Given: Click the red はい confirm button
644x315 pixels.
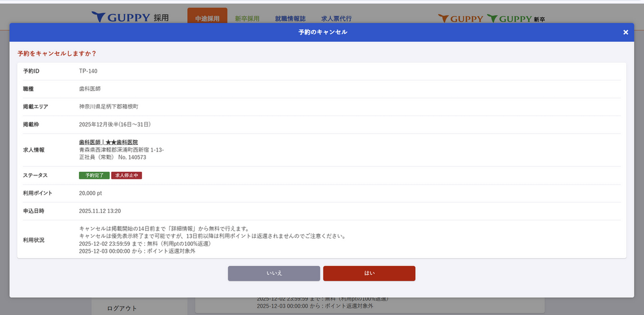Looking at the screenshot, I should point(369,273).
